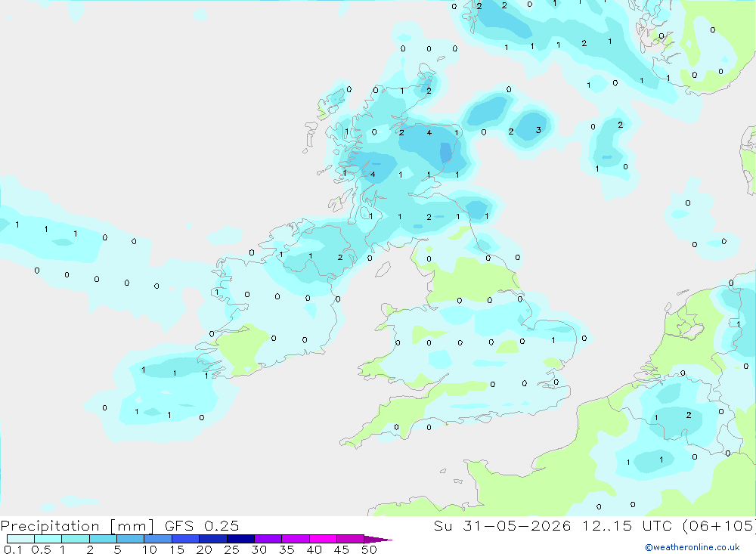Click the '30' legend scale label
This screenshot has width=756, height=554.
point(259,549)
